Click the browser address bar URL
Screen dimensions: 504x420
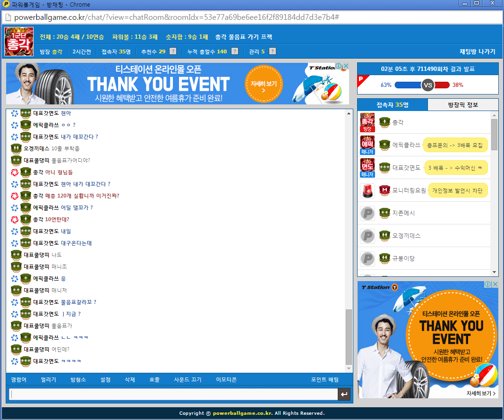click(x=177, y=17)
